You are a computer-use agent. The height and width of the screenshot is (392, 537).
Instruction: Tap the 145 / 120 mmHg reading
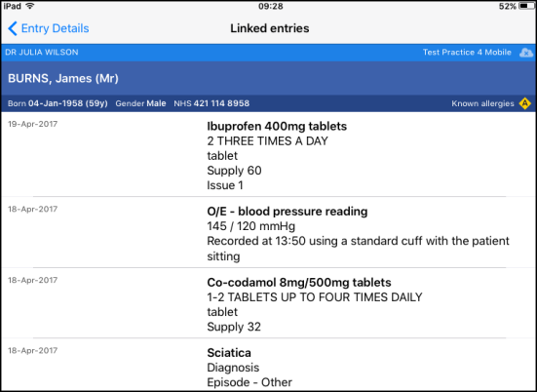tap(251, 226)
